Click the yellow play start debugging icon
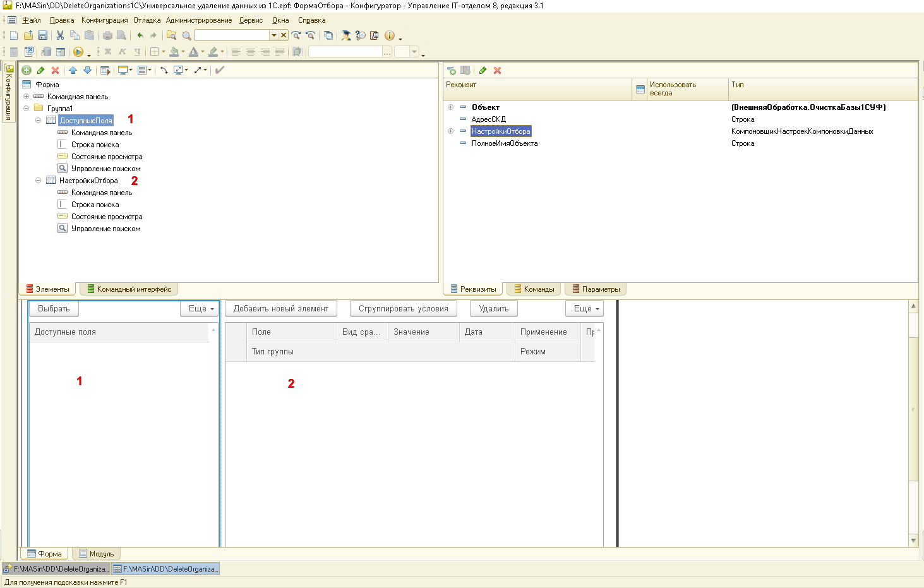Viewport: 924px width, 588px height. 78,52
